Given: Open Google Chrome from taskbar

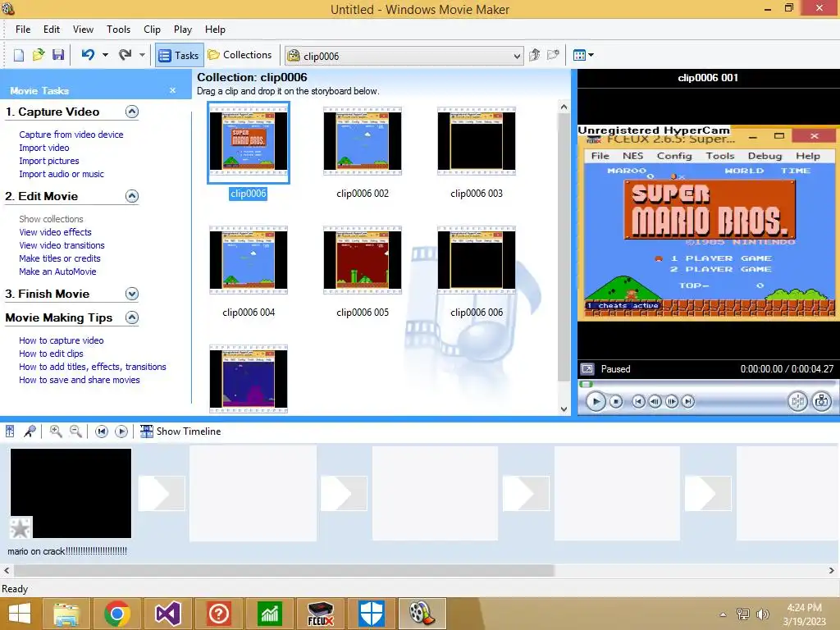Looking at the screenshot, I should pos(117,614).
